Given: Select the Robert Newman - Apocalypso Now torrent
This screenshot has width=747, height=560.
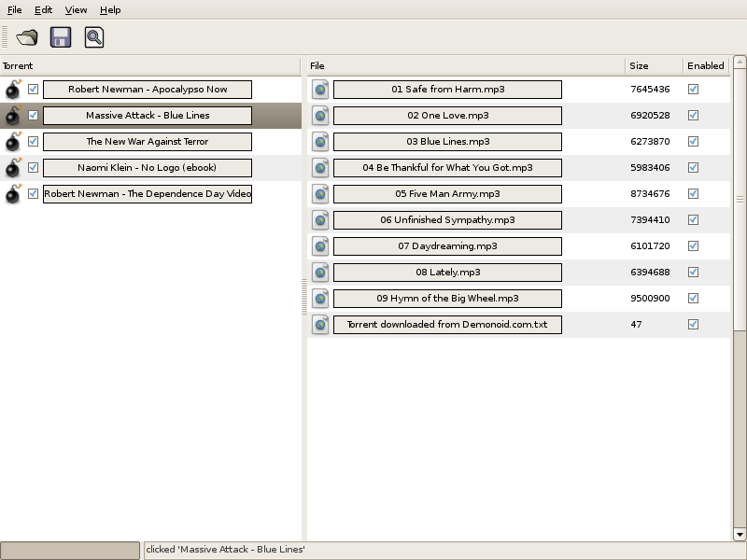Looking at the screenshot, I should tap(148, 90).
